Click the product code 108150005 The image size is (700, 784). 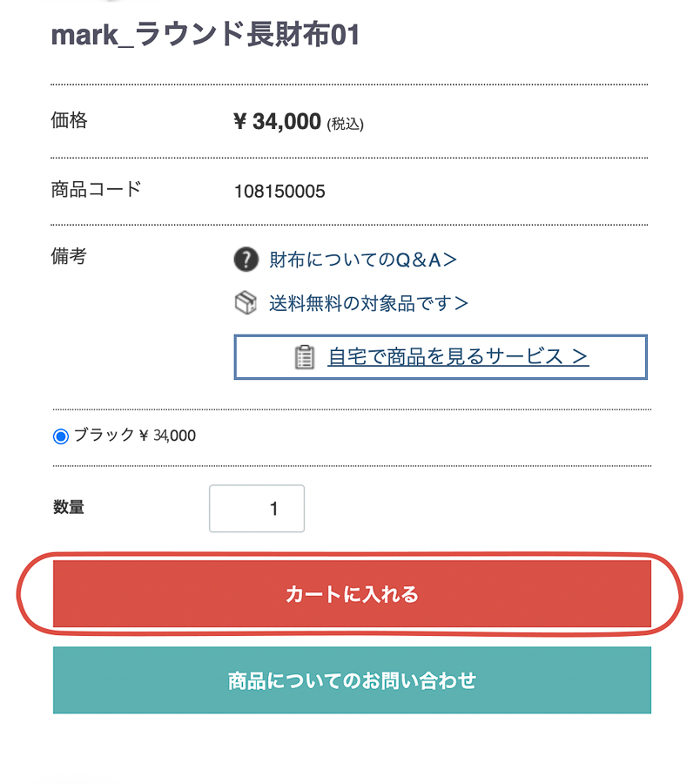[x=279, y=192]
